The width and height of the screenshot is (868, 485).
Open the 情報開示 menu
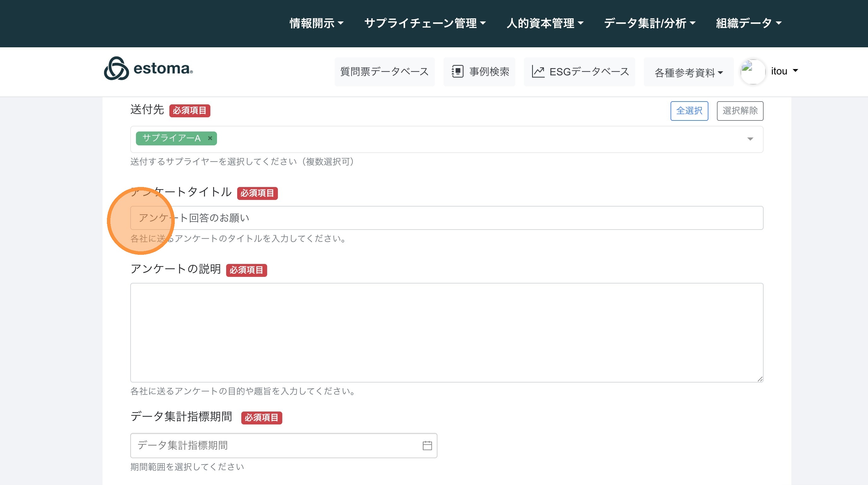316,23
